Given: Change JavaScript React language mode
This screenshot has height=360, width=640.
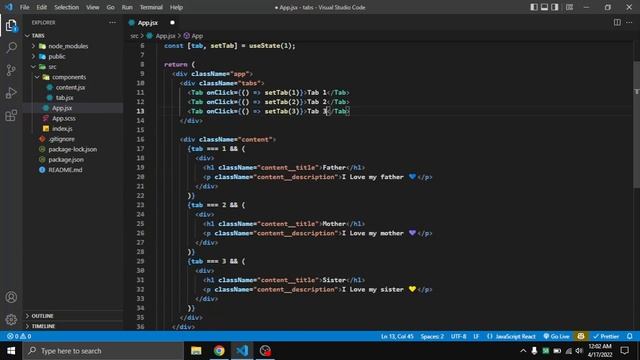Looking at the screenshot, I should pos(511,336).
